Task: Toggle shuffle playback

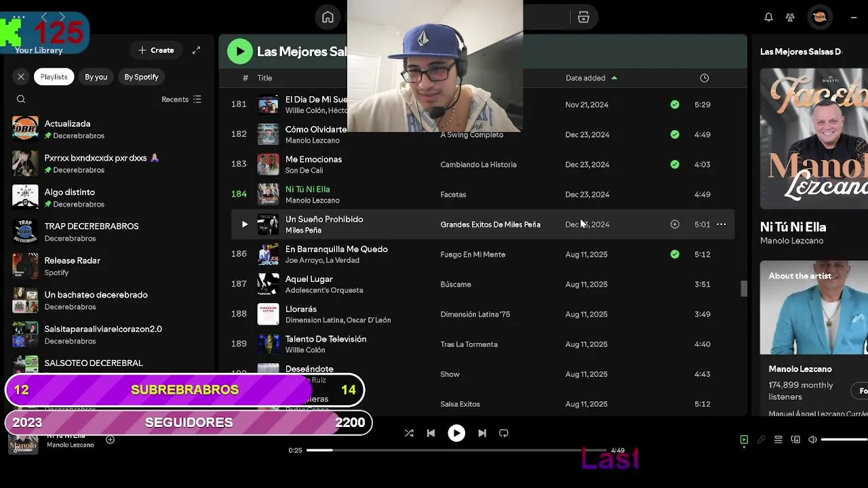Action: point(409,433)
